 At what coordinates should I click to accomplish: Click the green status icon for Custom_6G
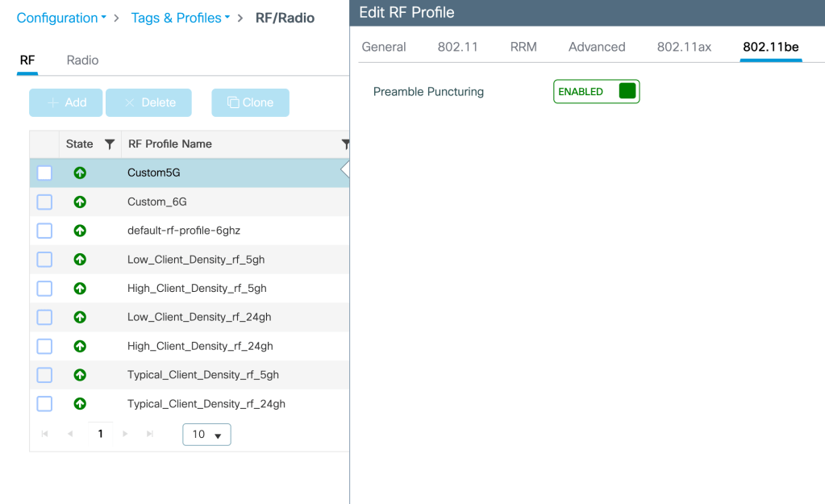coord(80,202)
